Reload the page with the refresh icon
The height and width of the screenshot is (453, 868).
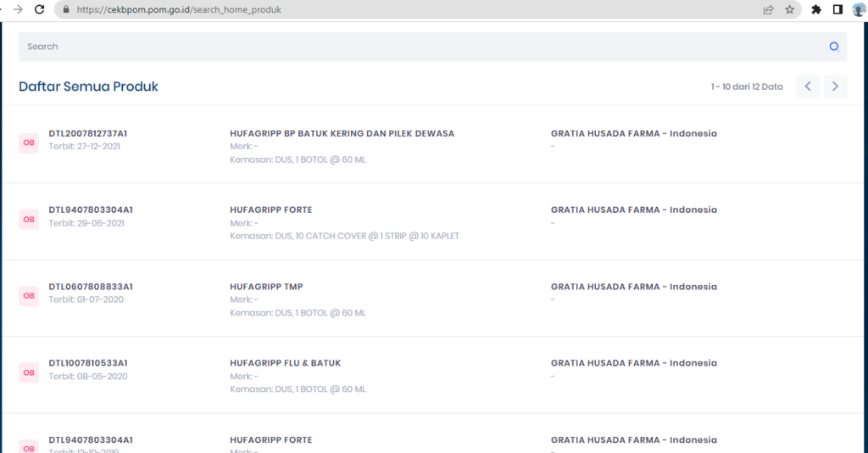[x=39, y=9]
